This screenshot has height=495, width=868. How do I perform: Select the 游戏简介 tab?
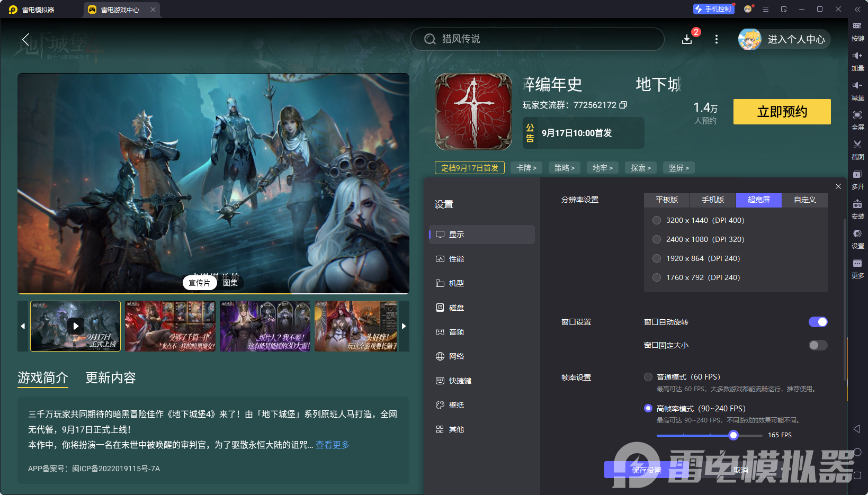[x=43, y=377]
